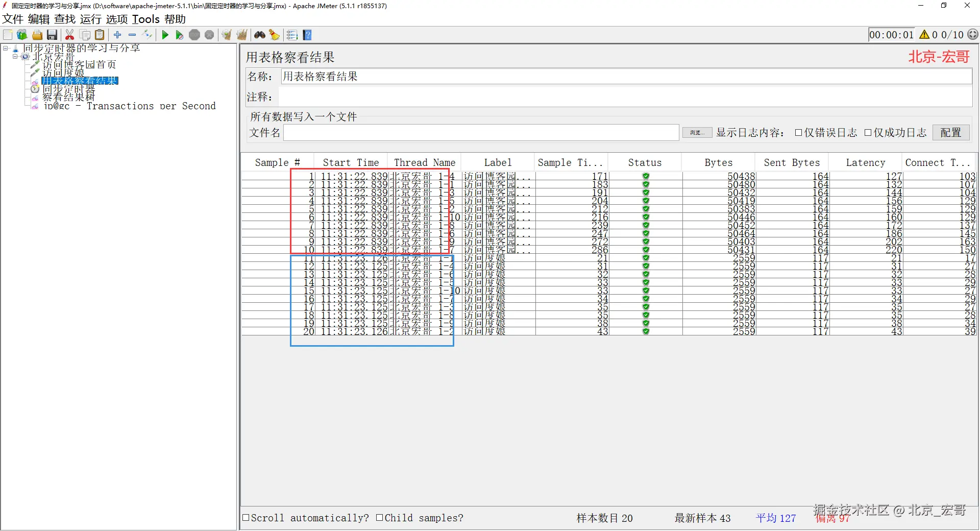Click the Start test green play icon
The width and height of the screenshot is (980, 531).
click(165, 35)
